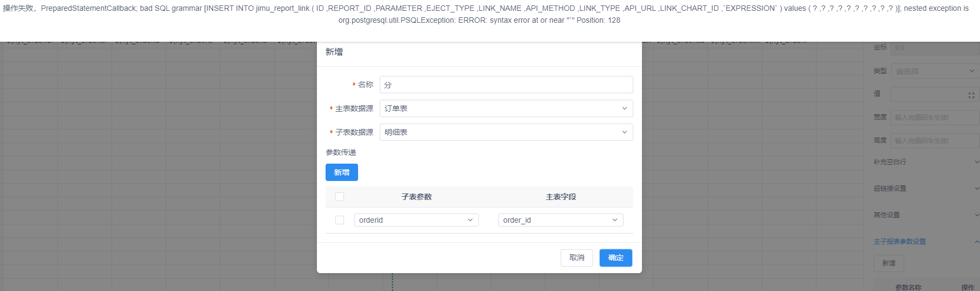
Task: Click the 子表参数 column header
Action: (x=417, y=197)
